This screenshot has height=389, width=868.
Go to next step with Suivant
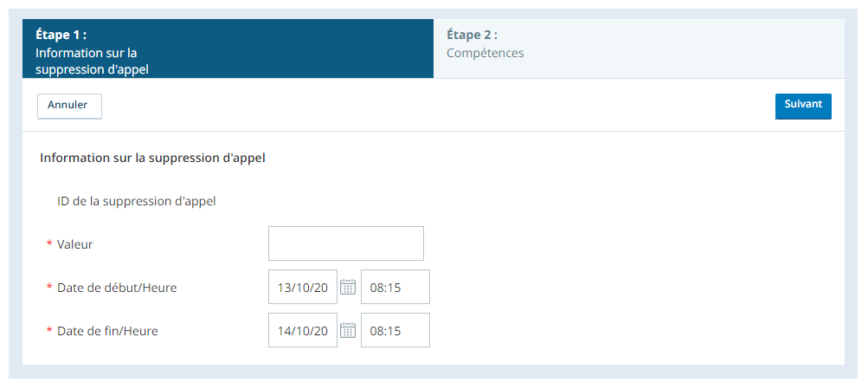(x=803, y=106)
